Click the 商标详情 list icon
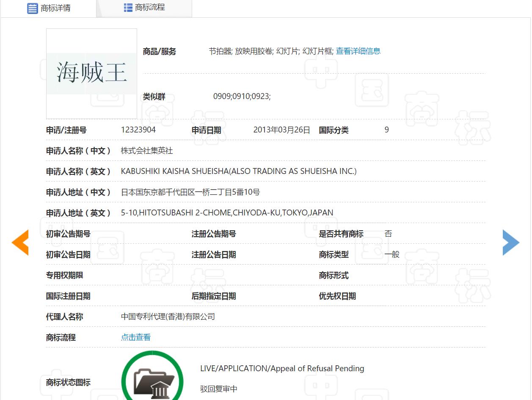The height and width of the screenshot is (400, 532). tap(33, 8)
